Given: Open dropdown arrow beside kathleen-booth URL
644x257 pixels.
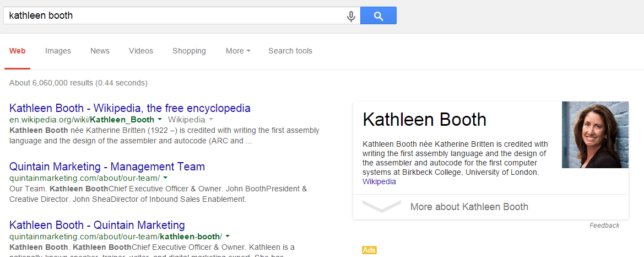Looking at the screenshot, I should pyautogui.click(x=228, y=237).
